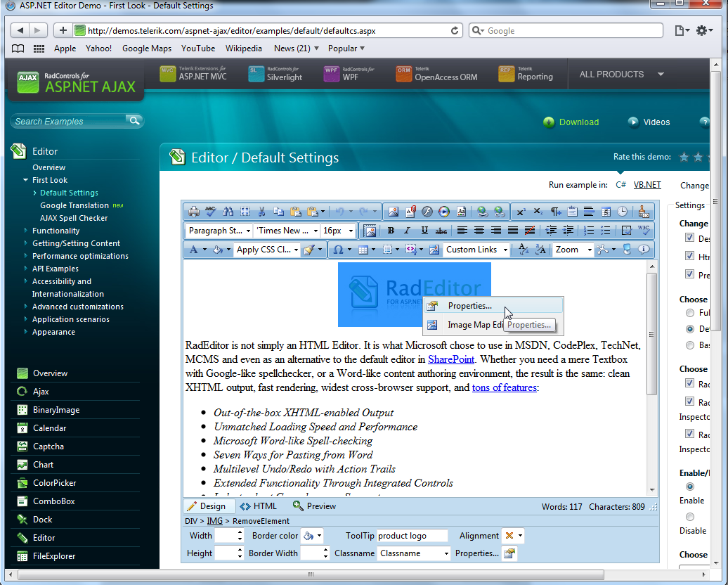
Task: Run the ABC spell checker tool
Action: coord(210,212)
